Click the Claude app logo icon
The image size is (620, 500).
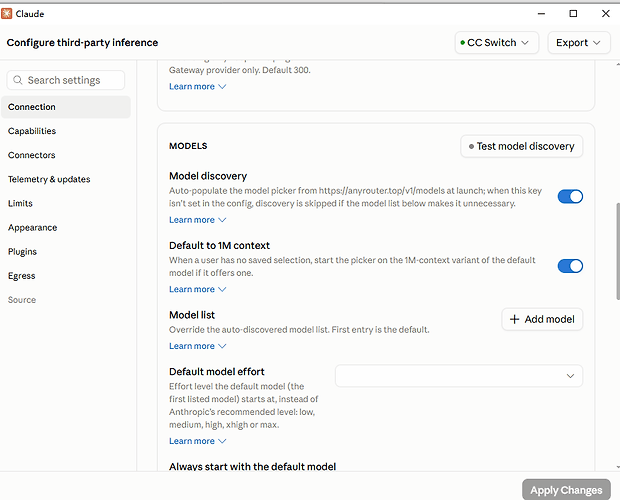click(6, 13)
